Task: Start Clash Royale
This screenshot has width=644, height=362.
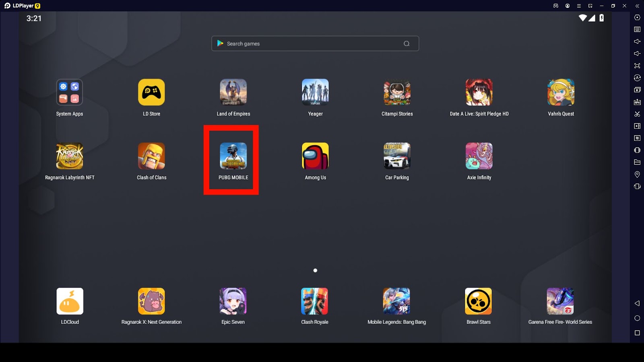Action: 315,301
